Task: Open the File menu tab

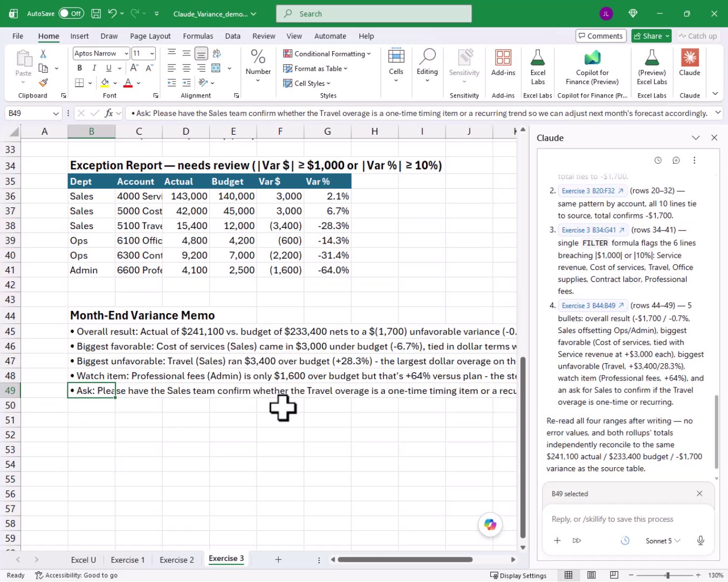Action: pyautogui.click(x=18, y=36)
